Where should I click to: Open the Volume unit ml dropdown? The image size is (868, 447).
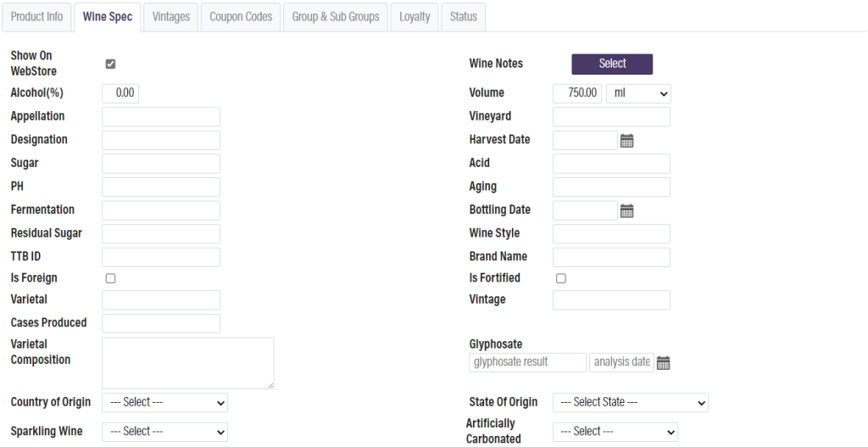[638, 93]
